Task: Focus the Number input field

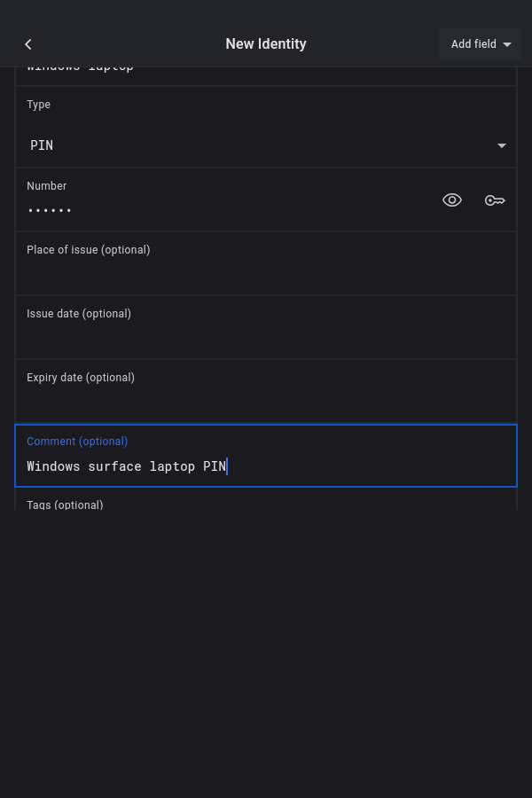Action: (x=222, y=210)
